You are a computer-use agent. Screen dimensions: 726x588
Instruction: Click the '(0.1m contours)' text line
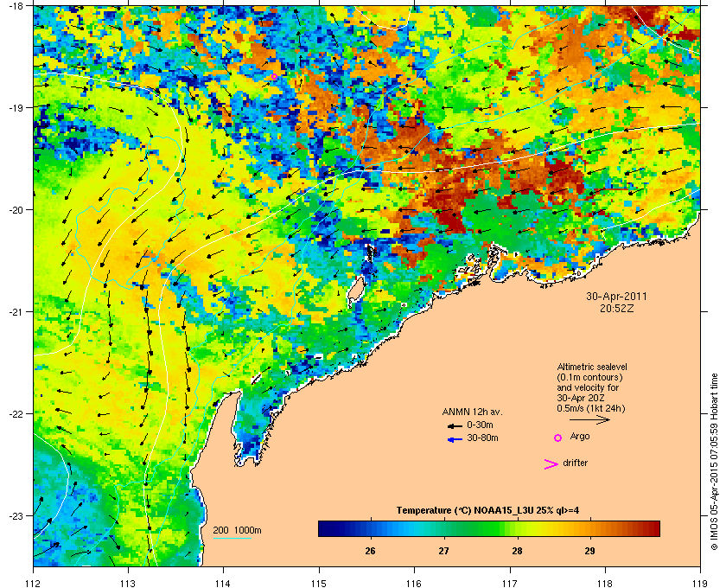(x=589, y=377)
